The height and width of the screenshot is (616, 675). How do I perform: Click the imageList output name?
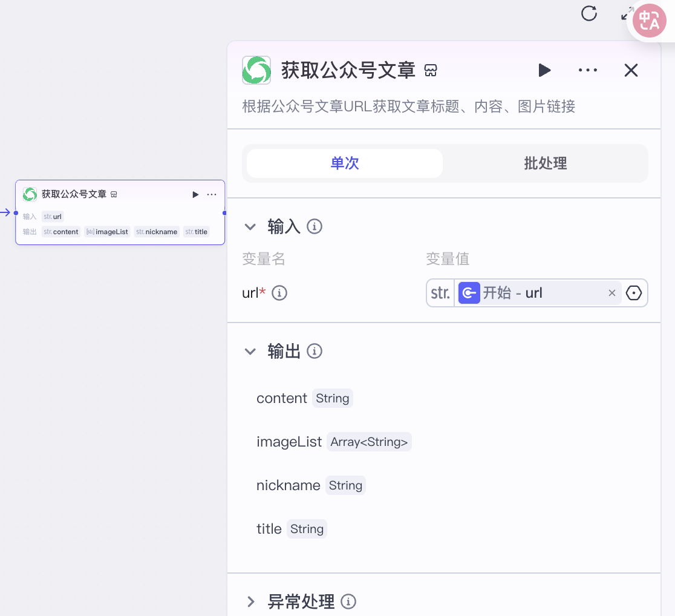(x=289, y=442)
